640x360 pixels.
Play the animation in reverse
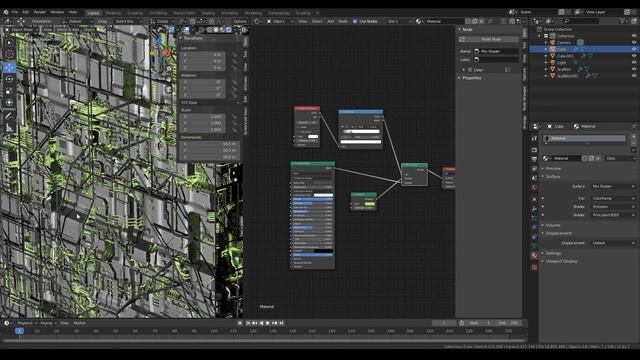coord(261,323)
